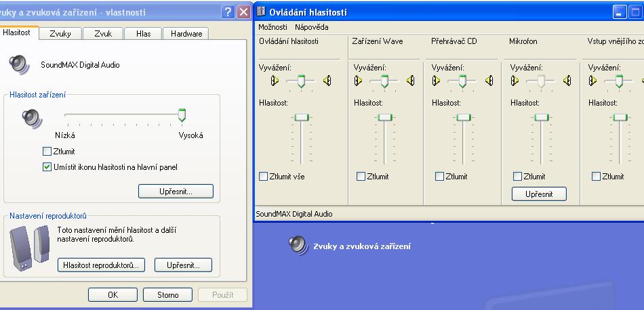
Task: Mute Vstup vnějšího with Ztlumit checkbox
Action: click(x=596, y=177)
